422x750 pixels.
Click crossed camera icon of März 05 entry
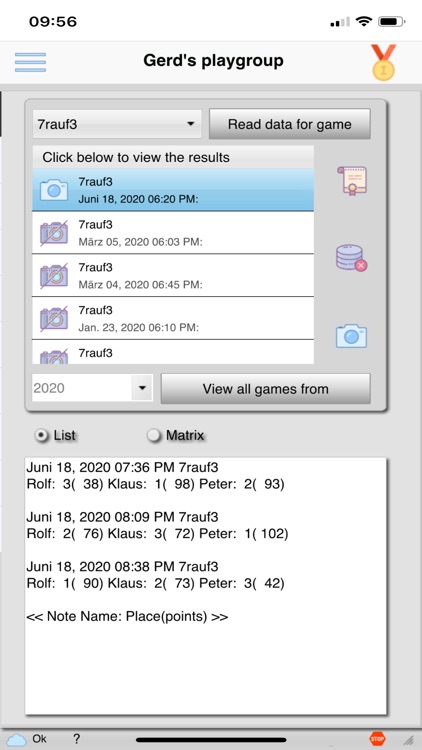coord(54,233)
